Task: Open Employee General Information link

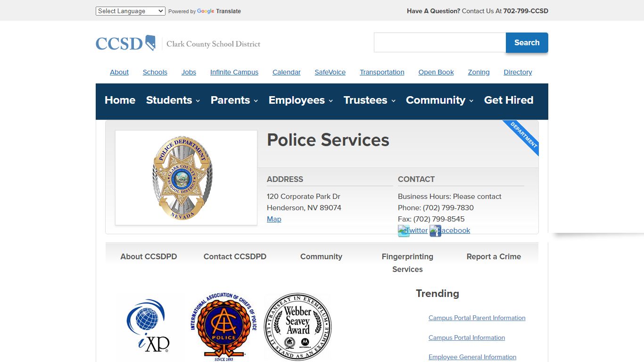Action: click(x=472, y=357)
